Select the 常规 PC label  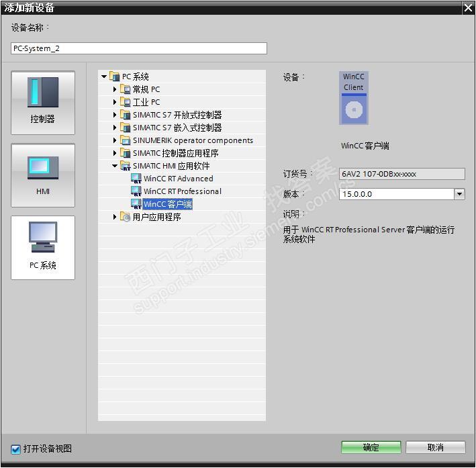point(146,89)
